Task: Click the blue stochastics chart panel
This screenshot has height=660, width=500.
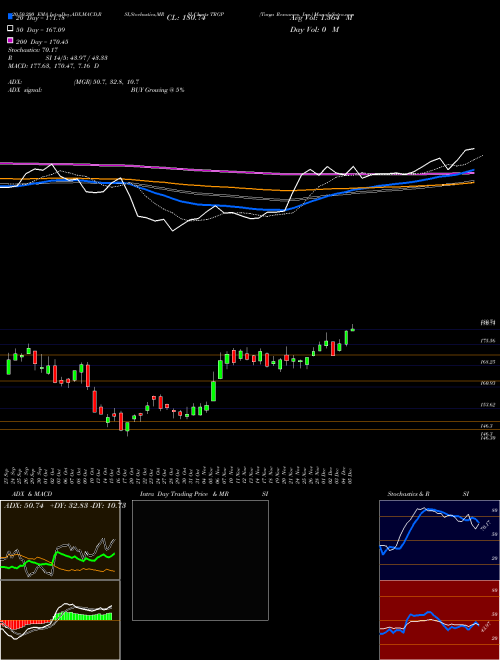Action: [439, 540]
